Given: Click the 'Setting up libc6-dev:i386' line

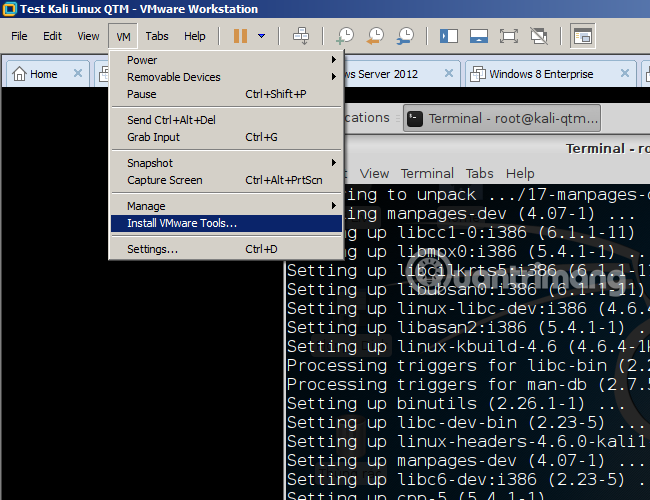Looking at the screenshot, I should click(468, 479).
